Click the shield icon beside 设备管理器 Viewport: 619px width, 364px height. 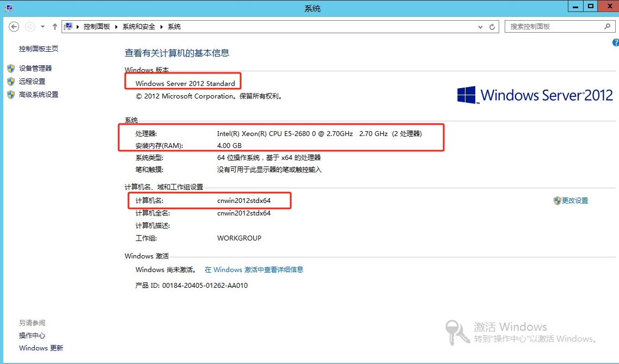click(11, 68)
